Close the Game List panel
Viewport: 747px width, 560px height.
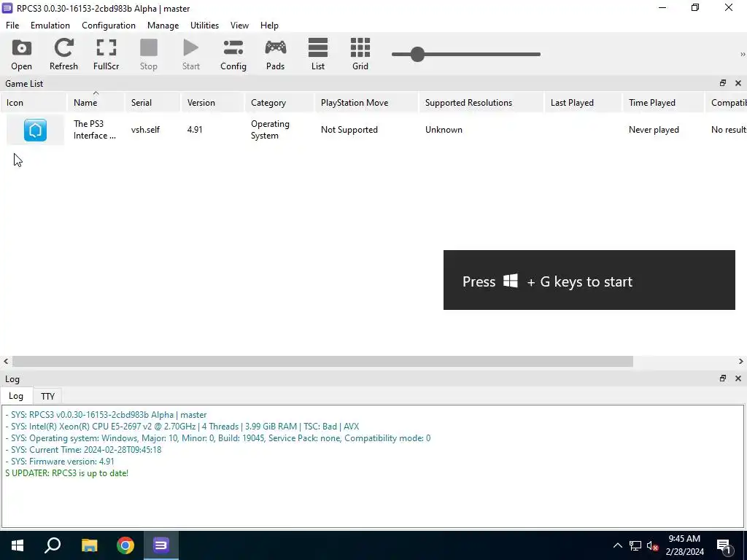pyautogui.click(x=738, y=83)
